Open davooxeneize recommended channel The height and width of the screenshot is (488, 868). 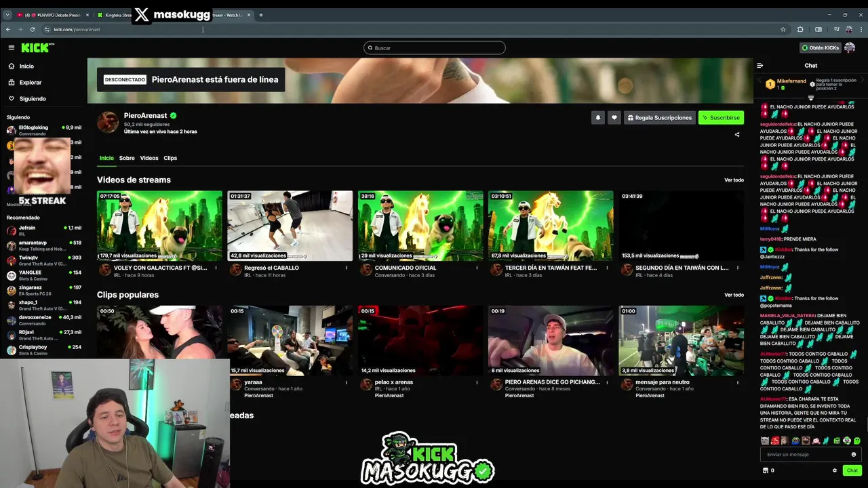43,320
